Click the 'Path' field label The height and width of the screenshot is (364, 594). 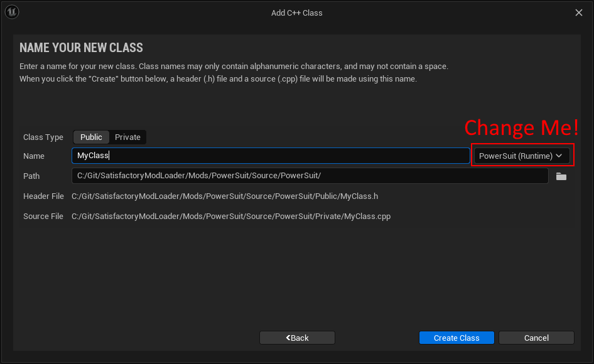click(x=31, y=176)
